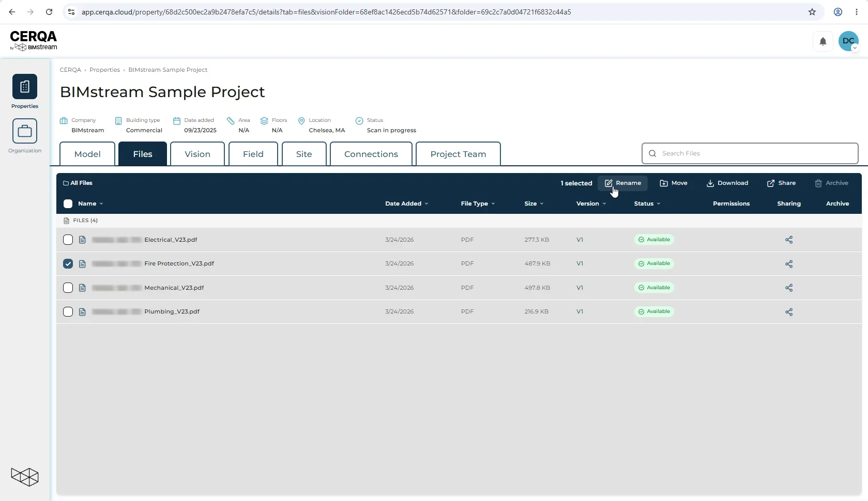Click the document icon beside Electrical_V23.pdf
The height and width of the screenshot is (501, 868).
[x=82, y=240]
